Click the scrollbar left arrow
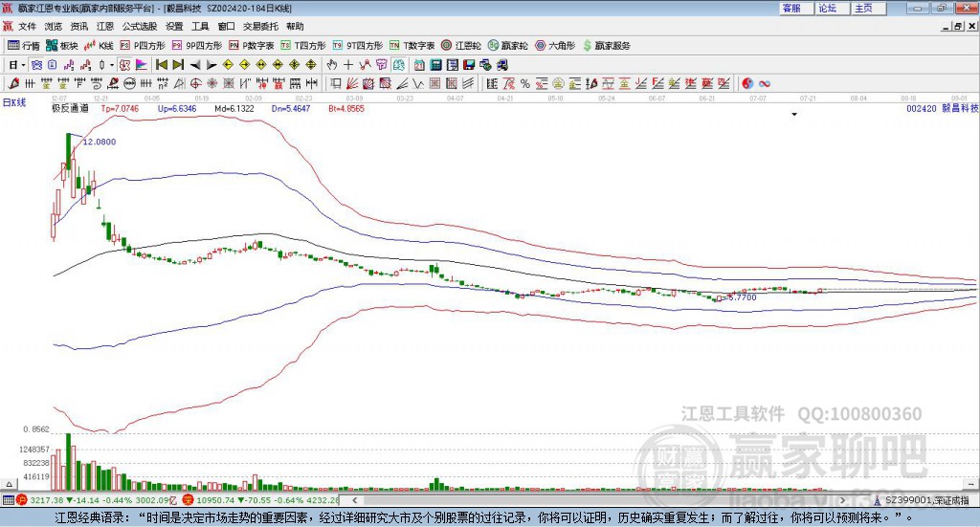The height and width of the screenshot is (527, 980). coord(355,500)
